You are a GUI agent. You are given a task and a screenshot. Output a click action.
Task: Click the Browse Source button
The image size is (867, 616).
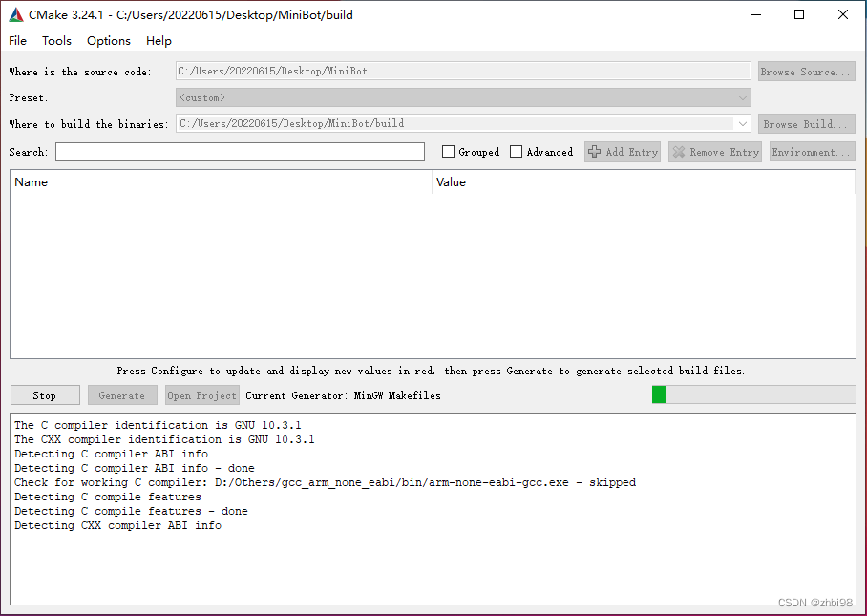point(807,72)
